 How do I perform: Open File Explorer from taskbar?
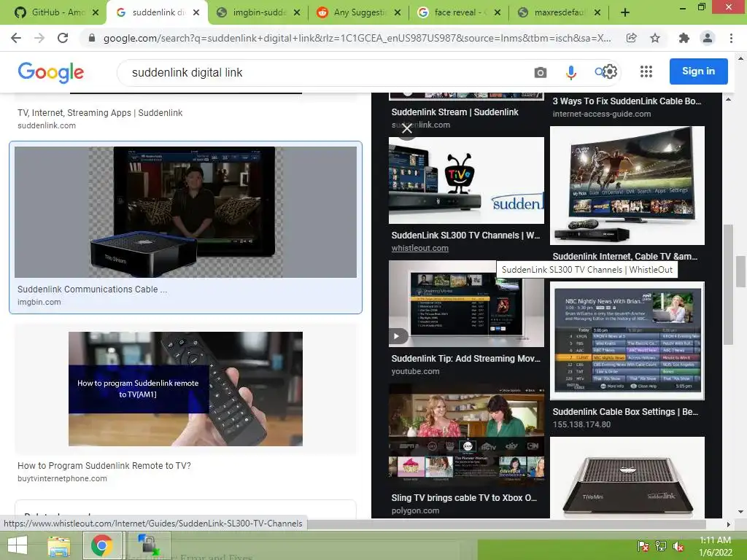coord(59,545)
